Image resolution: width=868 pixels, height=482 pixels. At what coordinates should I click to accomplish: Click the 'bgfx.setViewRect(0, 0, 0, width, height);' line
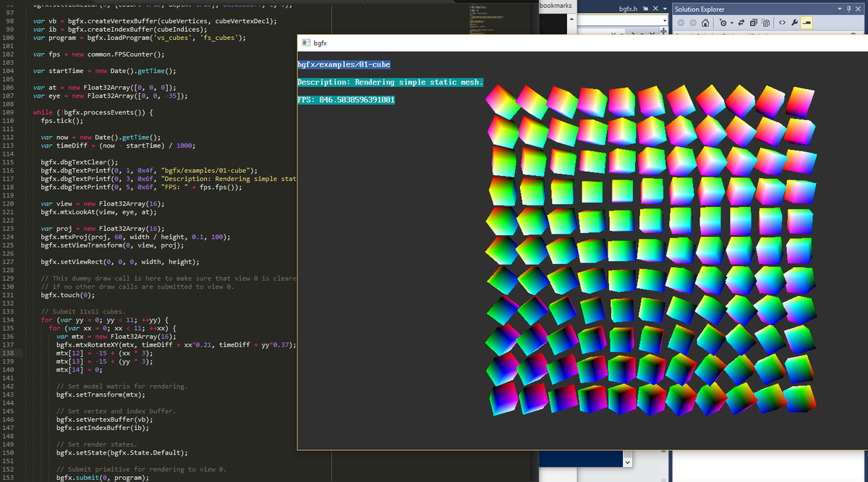pos(120,261)
